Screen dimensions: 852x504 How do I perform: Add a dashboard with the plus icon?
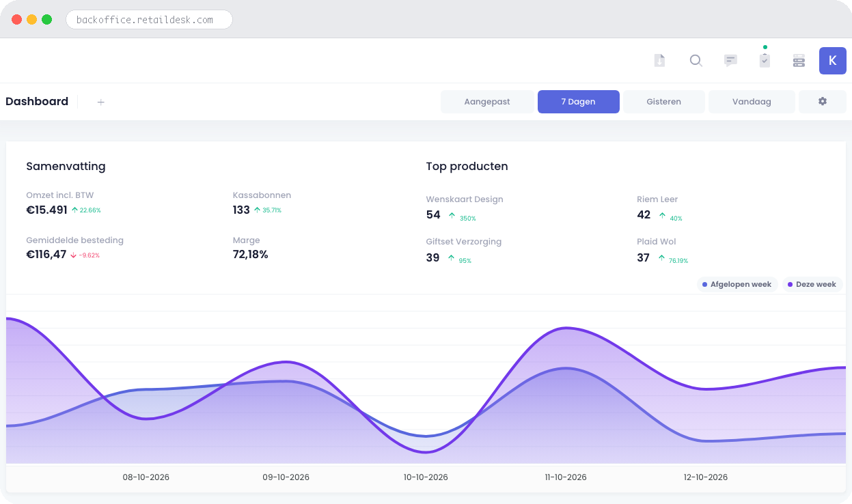tap(100, 102)
